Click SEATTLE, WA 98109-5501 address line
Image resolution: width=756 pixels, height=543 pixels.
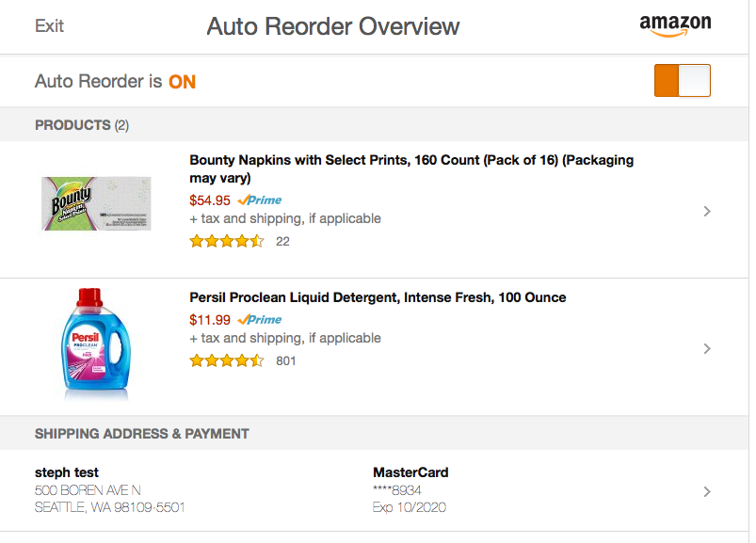110,507
